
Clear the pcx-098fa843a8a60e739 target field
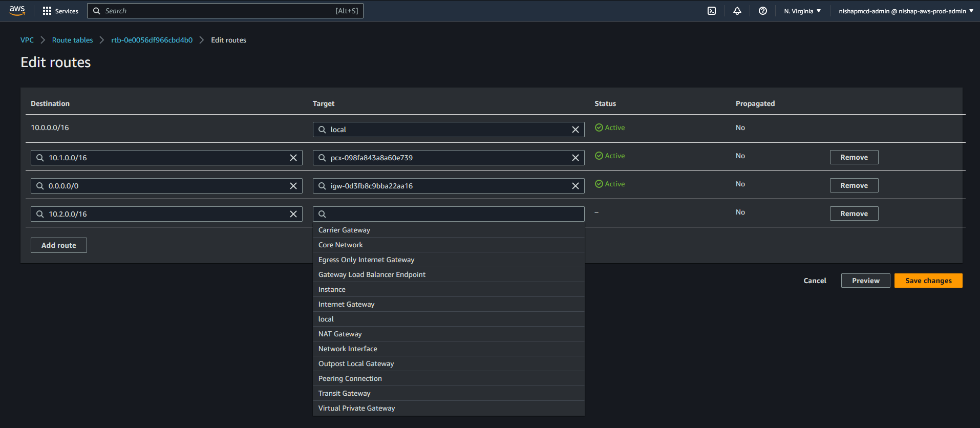[576, 158]
